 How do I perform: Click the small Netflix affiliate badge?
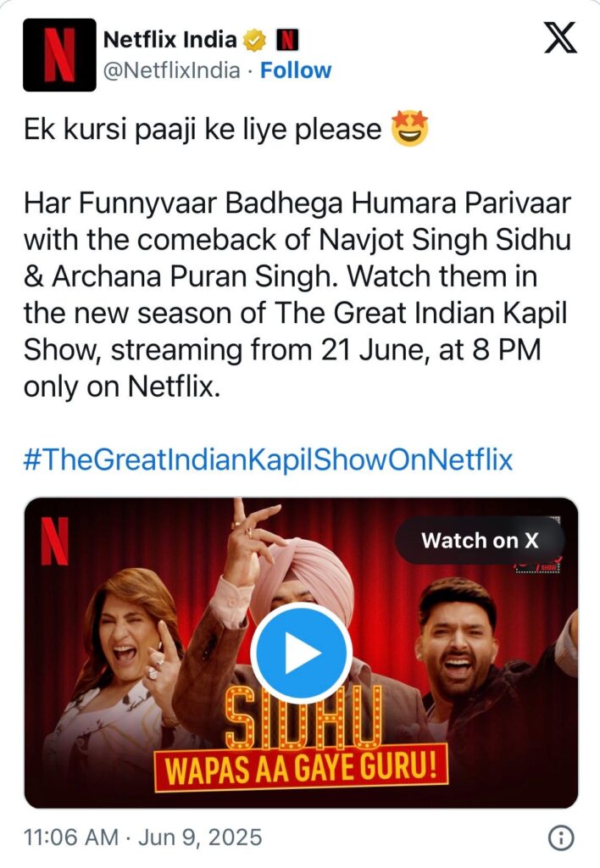click(286, 40)
